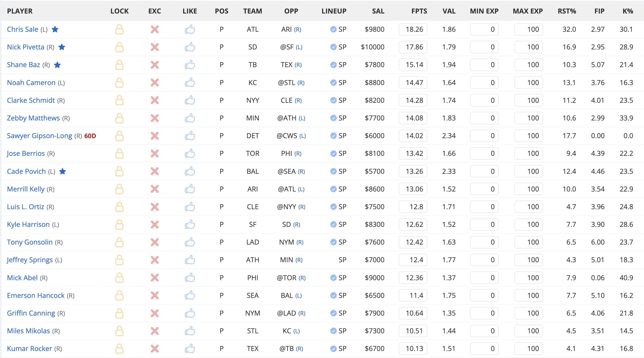Edit Sawyer Gipson-Long FPTS field 14.02
Viewport: 644px width, 358px height.
[x=413, y=136]
